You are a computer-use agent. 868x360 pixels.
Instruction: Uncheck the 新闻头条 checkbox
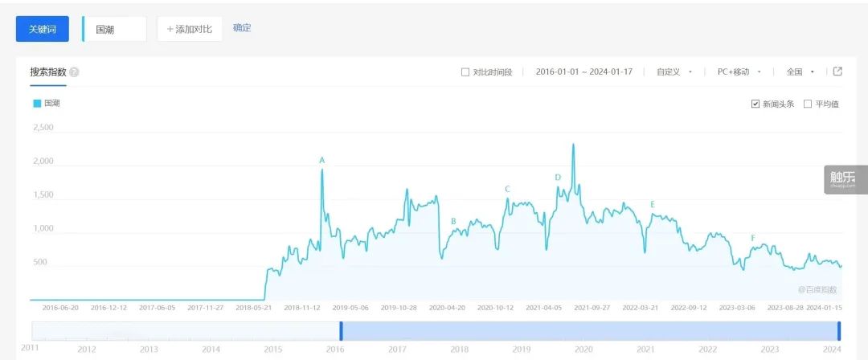[755, 104]
